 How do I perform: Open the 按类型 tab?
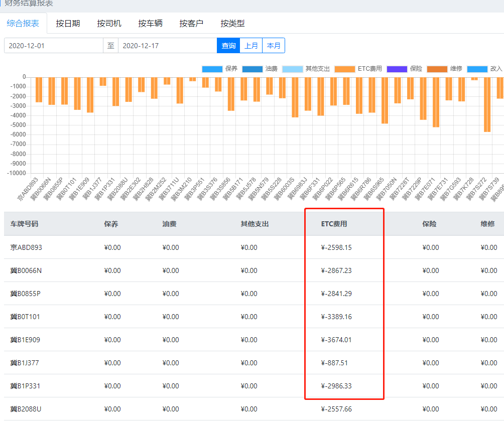point(232,23)
